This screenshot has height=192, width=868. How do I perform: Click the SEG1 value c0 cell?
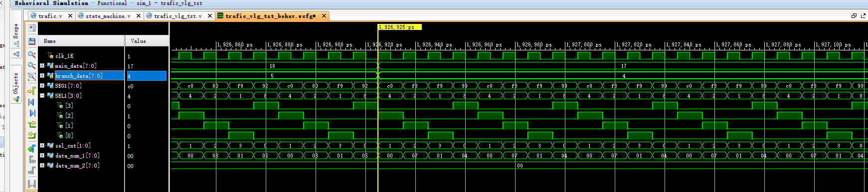pos(131,86)
